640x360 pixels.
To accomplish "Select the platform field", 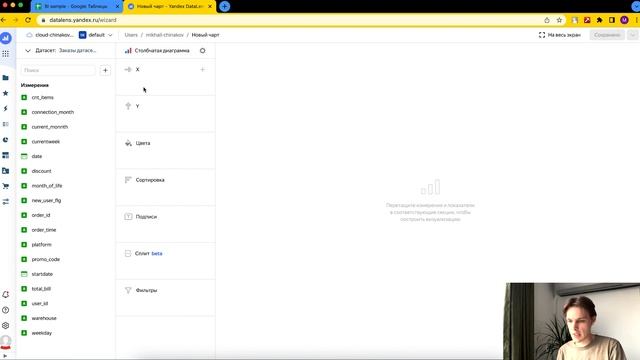I will [x=41, y=244].
